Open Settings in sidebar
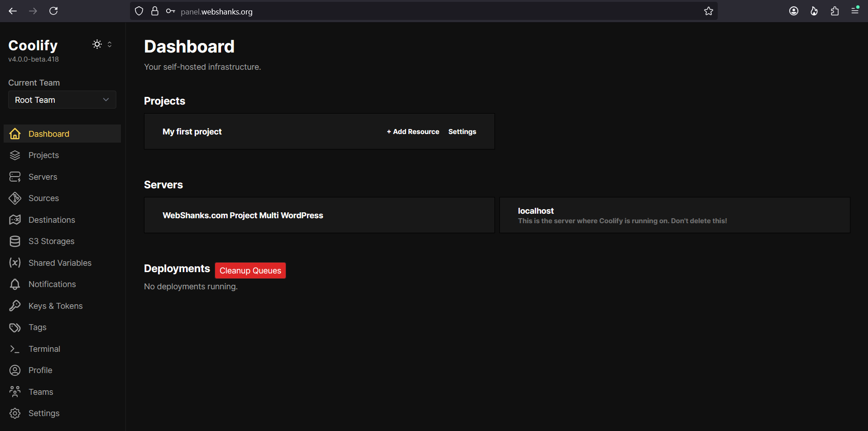Image resolution: width=868 pixels, height=431 pixels. click(x=62, y=413)
